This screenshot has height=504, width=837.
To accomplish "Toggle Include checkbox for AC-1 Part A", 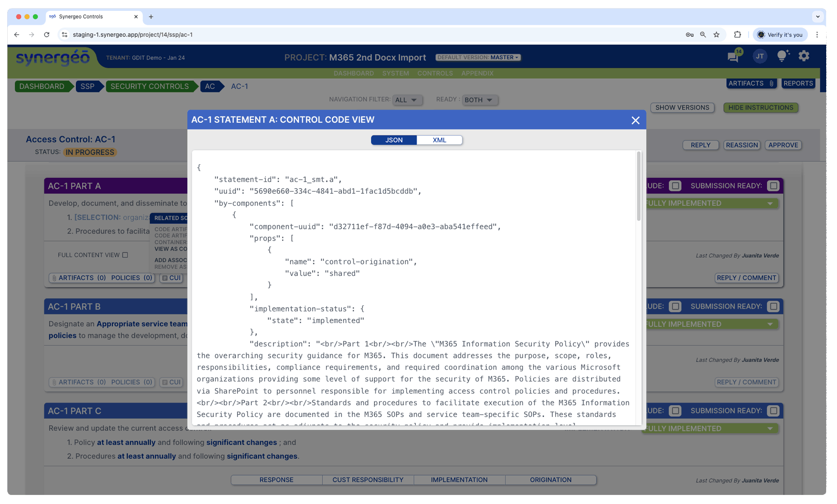I will click(675, 185).
